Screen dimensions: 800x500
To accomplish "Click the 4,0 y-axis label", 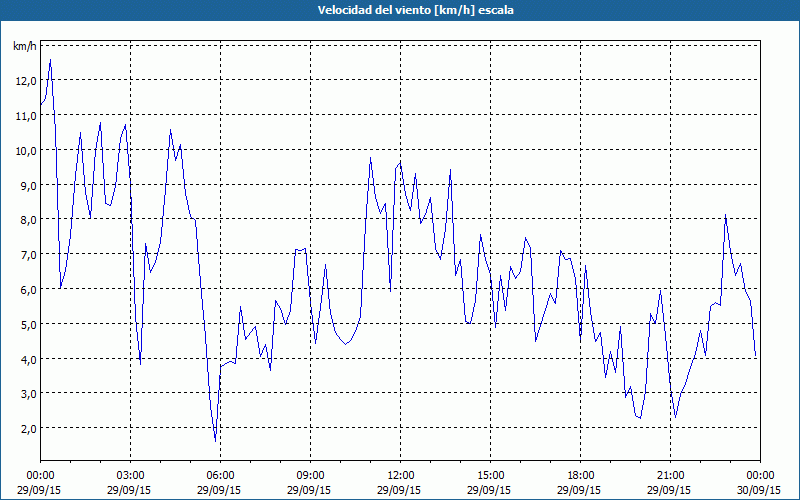I will click(x=29, y=359).
